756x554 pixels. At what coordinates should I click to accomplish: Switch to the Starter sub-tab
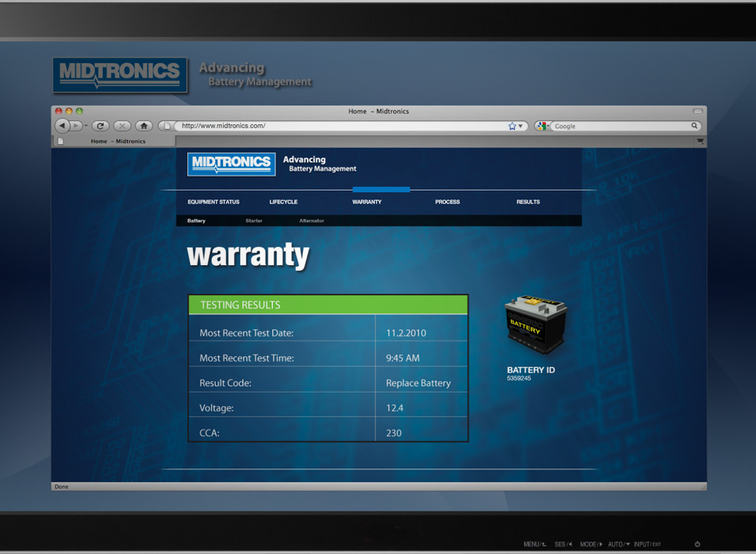[254, 221]
